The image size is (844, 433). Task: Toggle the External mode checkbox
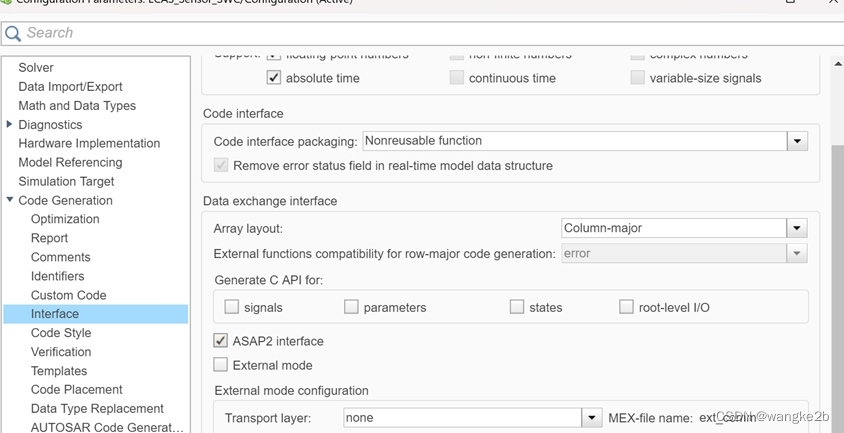221,365
